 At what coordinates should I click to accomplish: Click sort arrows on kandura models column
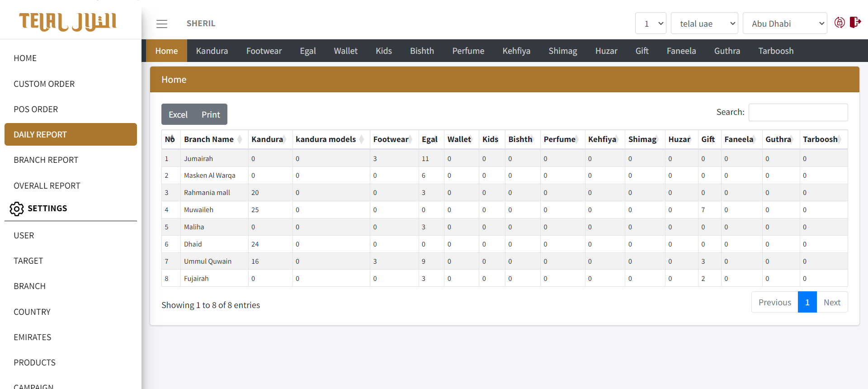click(362, 139)
